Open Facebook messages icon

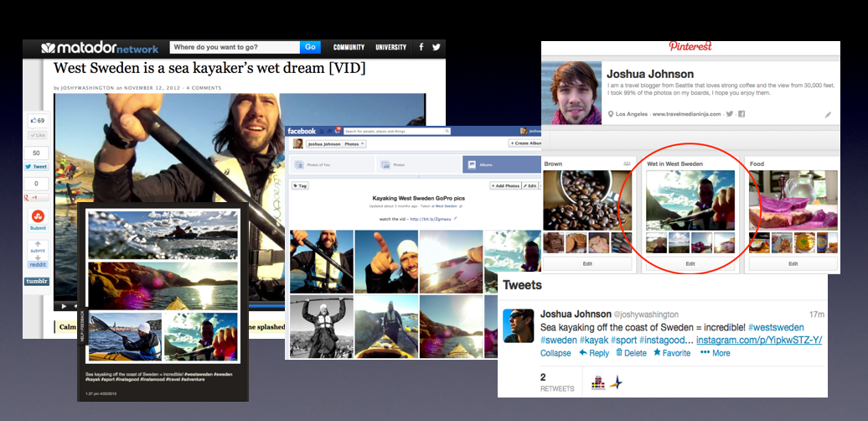click(328, 132)
